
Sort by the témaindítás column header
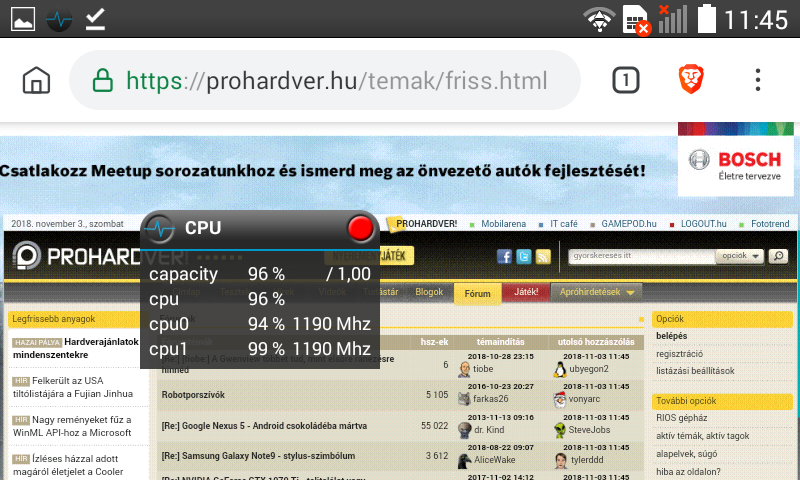[501, 342]
